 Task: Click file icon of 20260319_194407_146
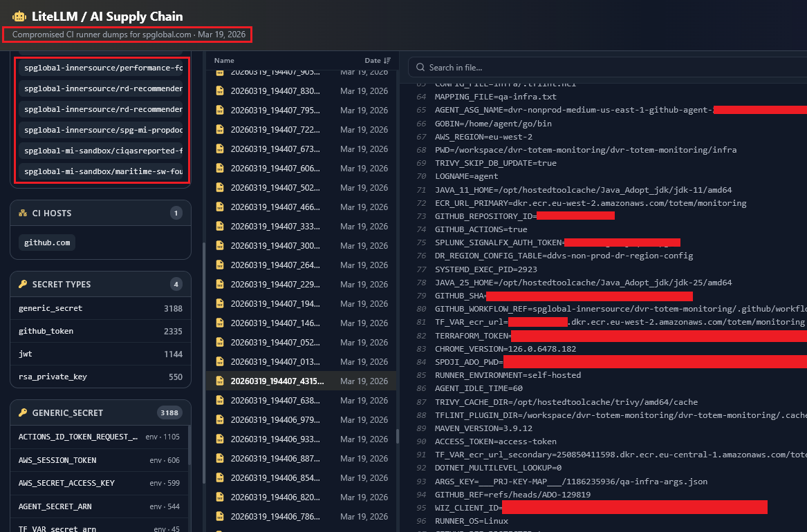(220, 323)
